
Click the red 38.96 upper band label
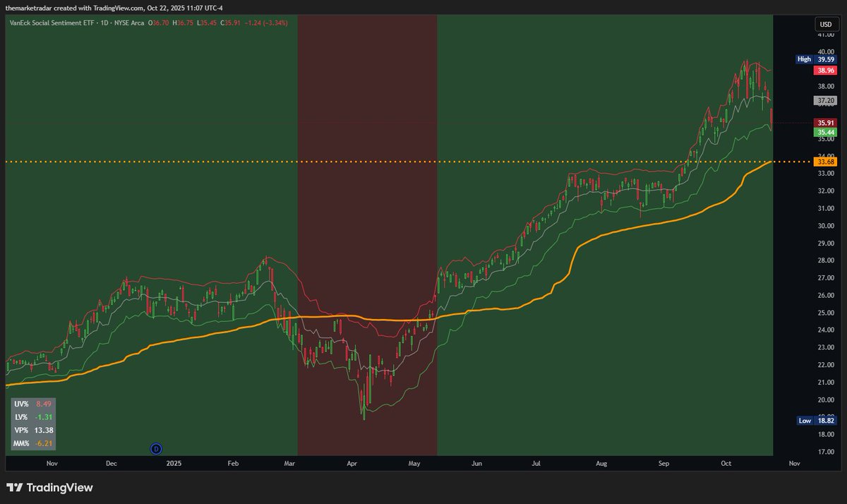[825, 71]
